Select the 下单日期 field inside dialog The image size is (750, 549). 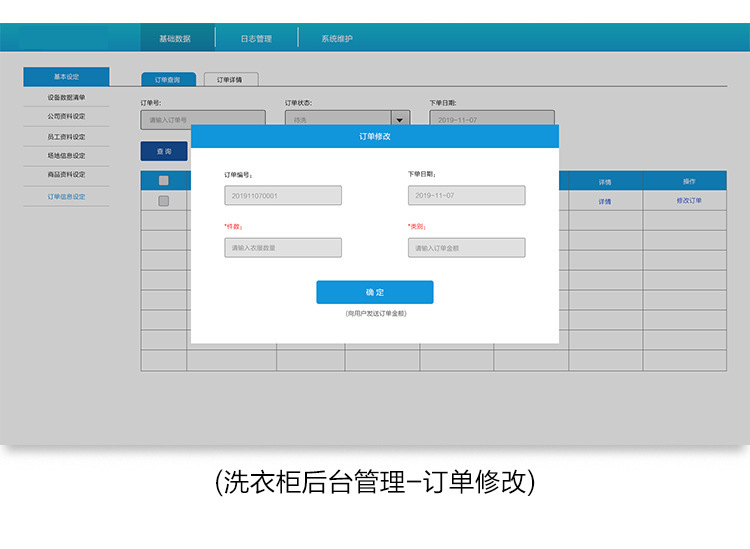click(x=466, y=196)
